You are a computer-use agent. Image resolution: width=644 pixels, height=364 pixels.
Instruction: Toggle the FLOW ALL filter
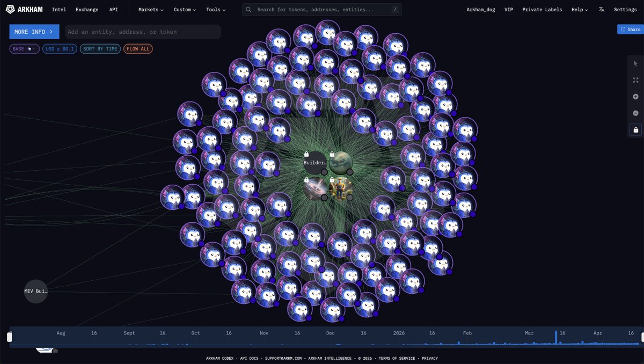138,49
